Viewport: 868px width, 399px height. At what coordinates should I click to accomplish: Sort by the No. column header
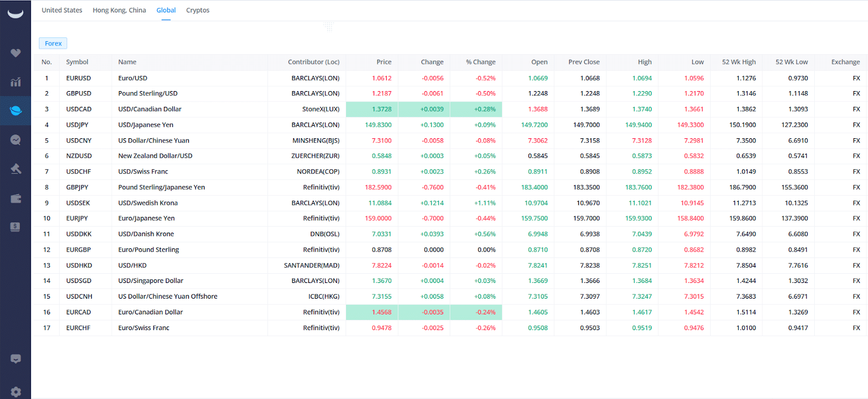[x=47, y=62]
